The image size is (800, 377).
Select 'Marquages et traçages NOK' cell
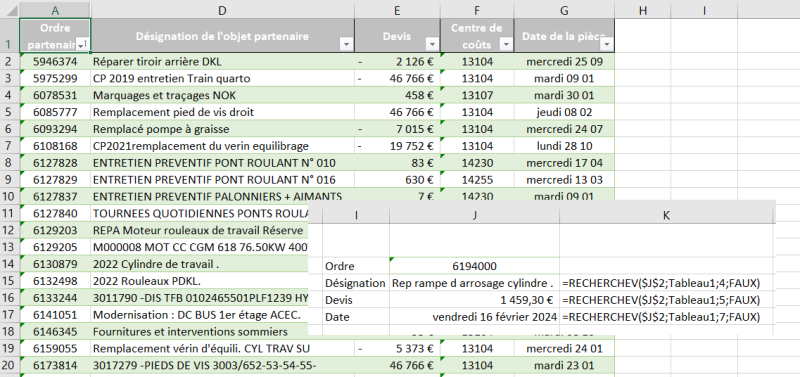pos(222,95)
